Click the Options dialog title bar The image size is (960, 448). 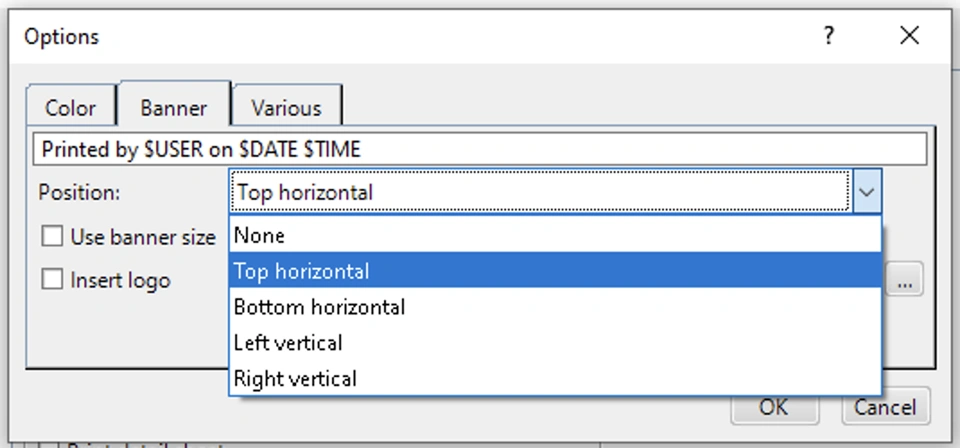400,37
